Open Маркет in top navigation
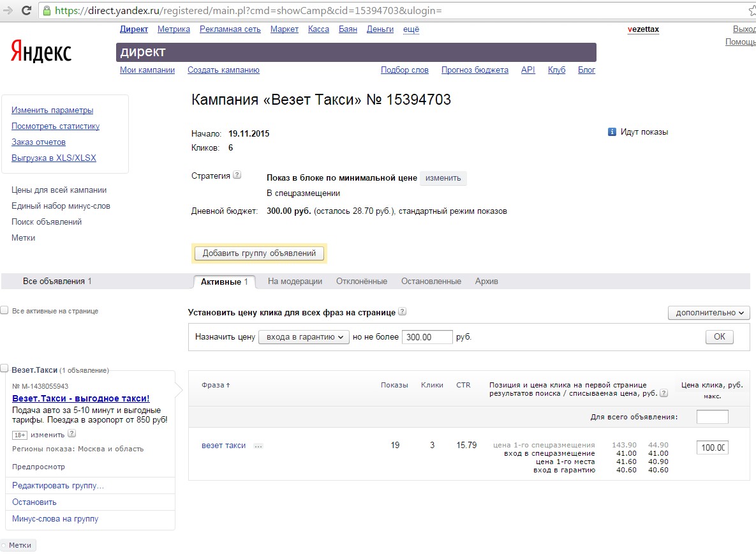Viewport: 756px width, 556px height. tap(285, 29)
